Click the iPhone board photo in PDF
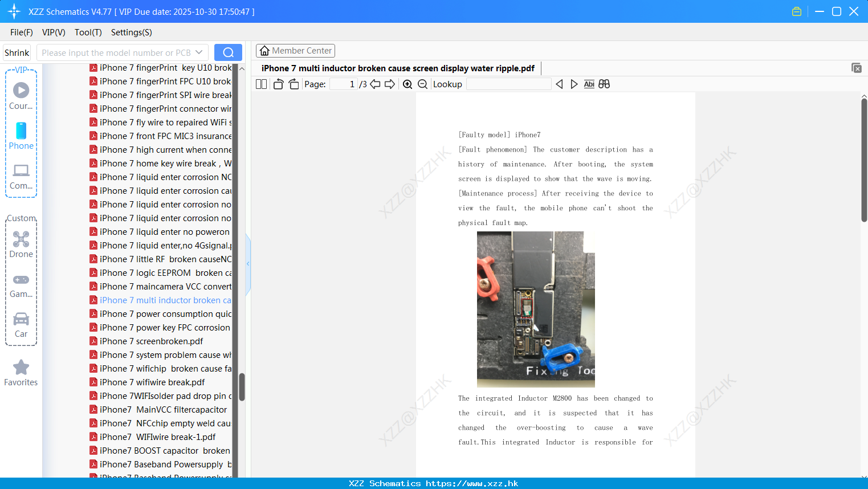Screen dimensions: 868x489 (536, 309)
